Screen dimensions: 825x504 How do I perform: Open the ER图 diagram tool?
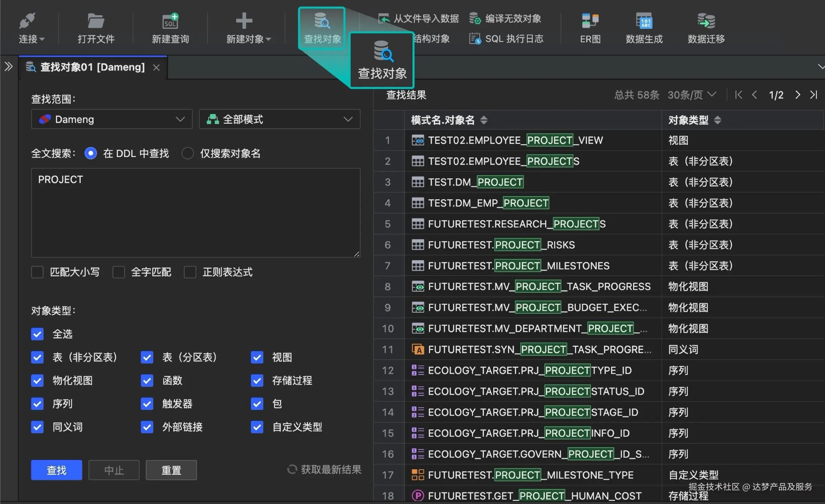click(589, 27)
